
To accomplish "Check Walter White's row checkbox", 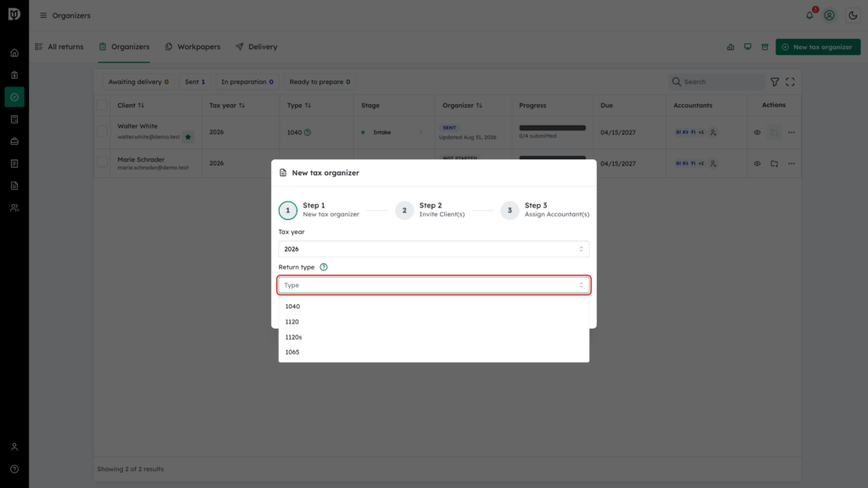I will coord(102,131).
